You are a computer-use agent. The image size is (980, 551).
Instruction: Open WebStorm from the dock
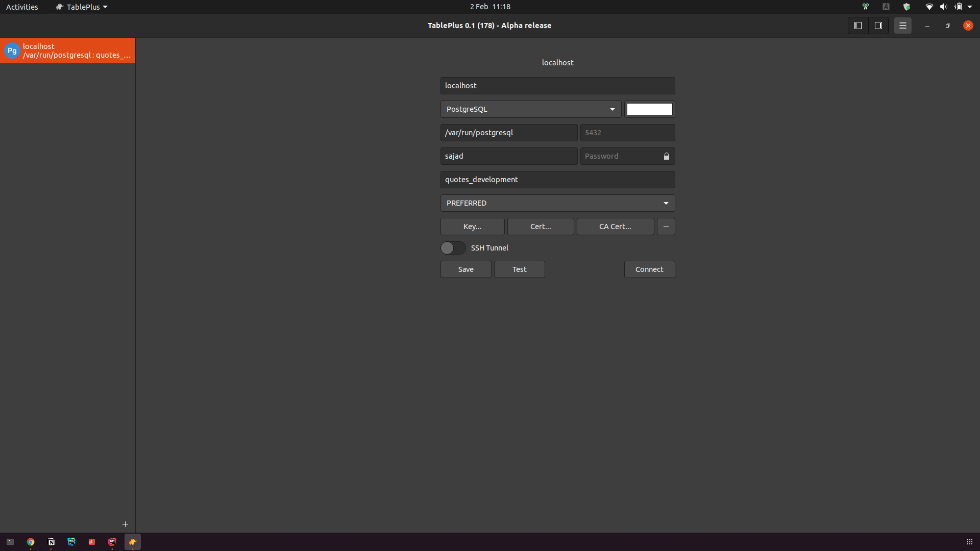point(71,542)
